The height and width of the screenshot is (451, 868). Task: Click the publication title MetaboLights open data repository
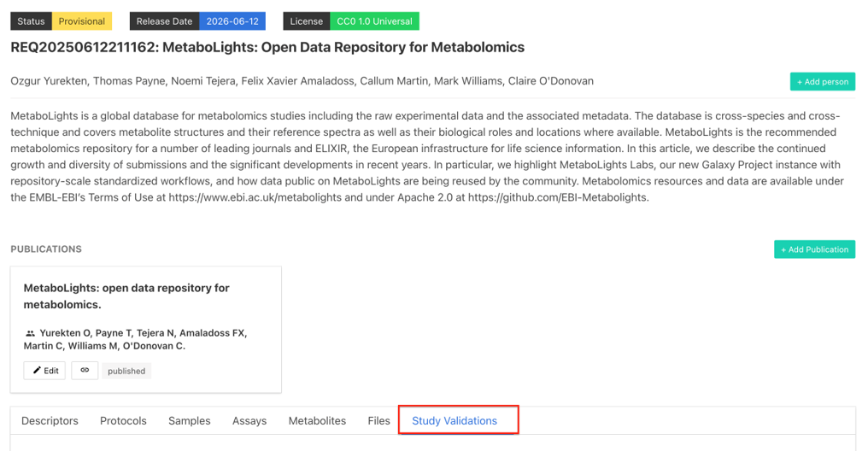click(126, 296)
